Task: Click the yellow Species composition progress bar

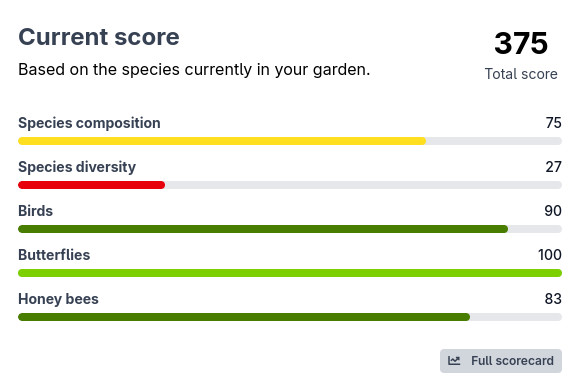Action: [290, 141]
